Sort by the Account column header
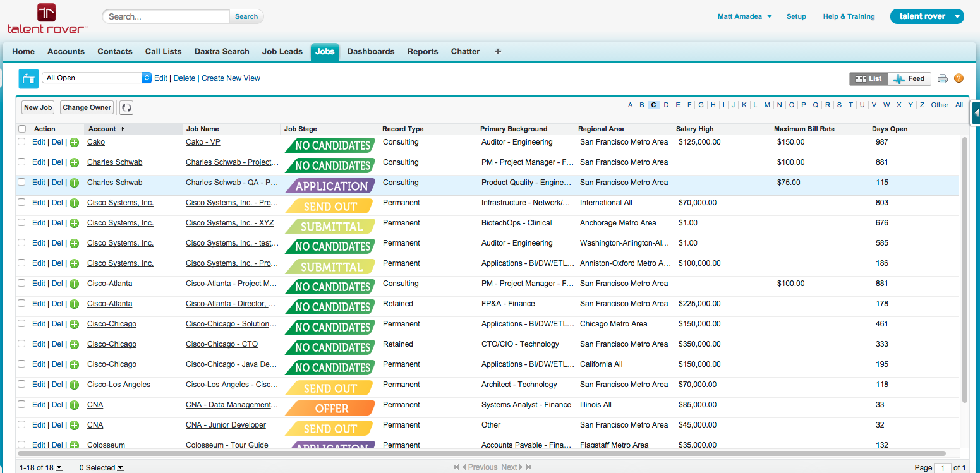Image resolution: width=980 pixels, height=473 pixels. (133, 129)
